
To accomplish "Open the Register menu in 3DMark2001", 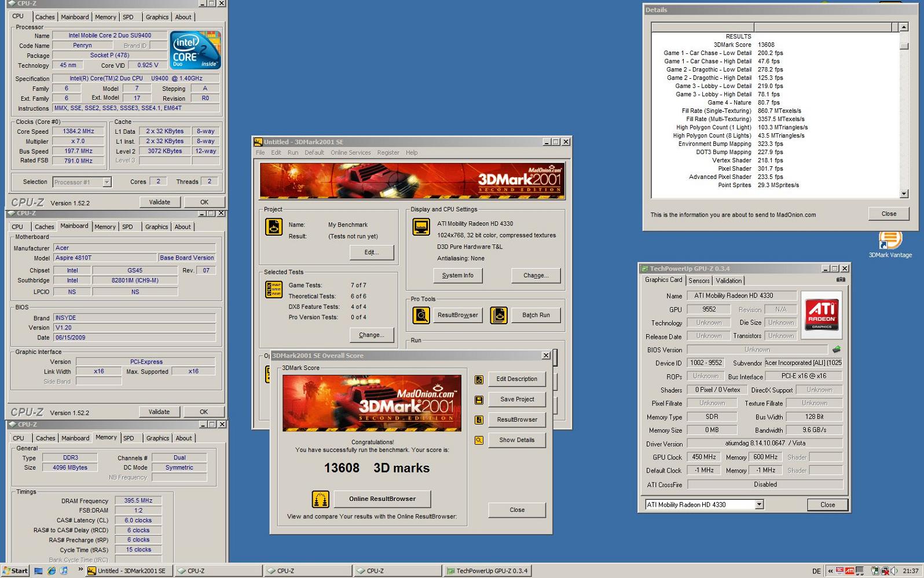I will [388, 153].
